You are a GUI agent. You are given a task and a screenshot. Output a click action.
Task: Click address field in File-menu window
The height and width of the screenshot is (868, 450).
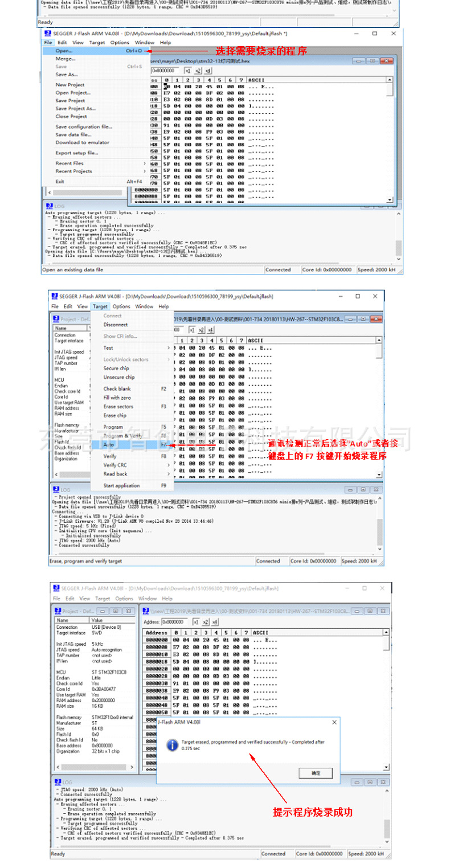coord(165,71)
